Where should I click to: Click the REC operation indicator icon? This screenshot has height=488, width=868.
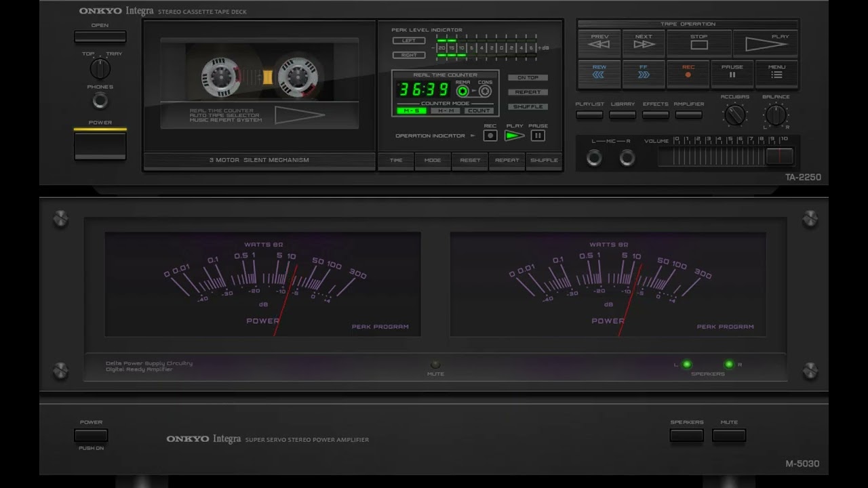click(490, 136)
